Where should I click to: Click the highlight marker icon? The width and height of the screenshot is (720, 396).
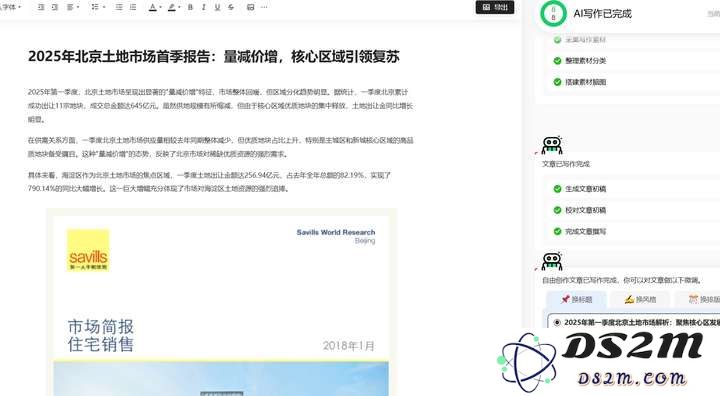[172, 7]
